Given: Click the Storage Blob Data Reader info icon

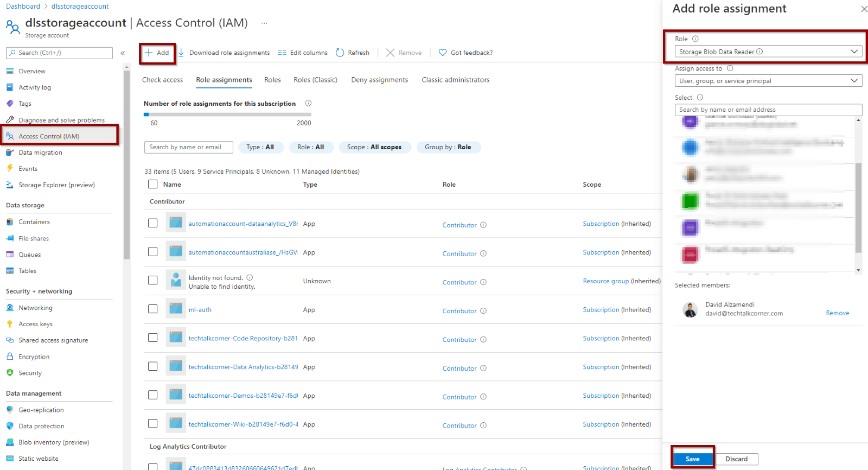Looking at the screenshot, I should coord(759,52).
